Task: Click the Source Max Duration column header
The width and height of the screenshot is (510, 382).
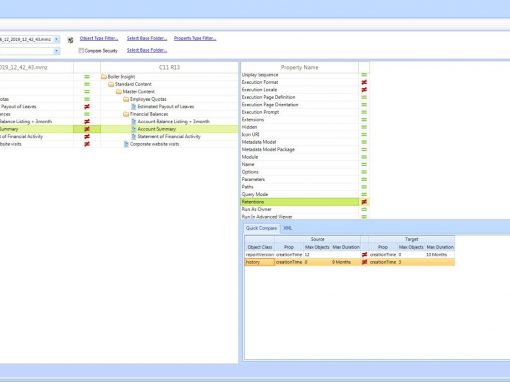Action: click(x=346, y=247)
